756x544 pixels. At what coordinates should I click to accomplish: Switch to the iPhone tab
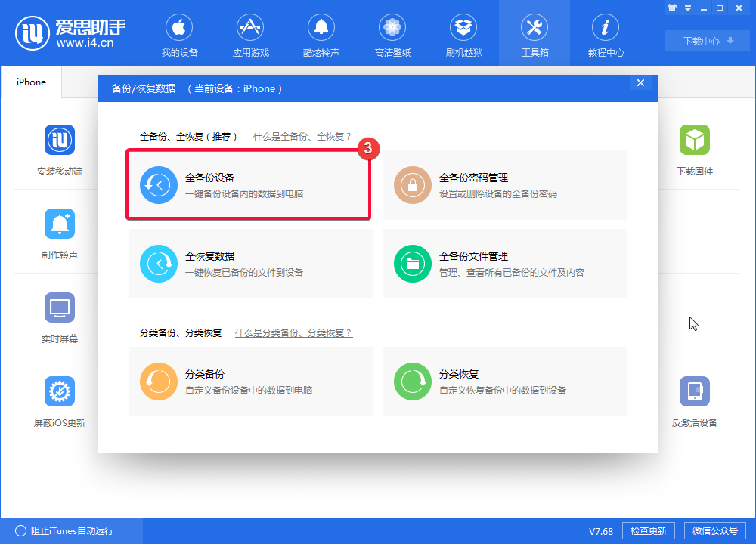tap(31, 82)
